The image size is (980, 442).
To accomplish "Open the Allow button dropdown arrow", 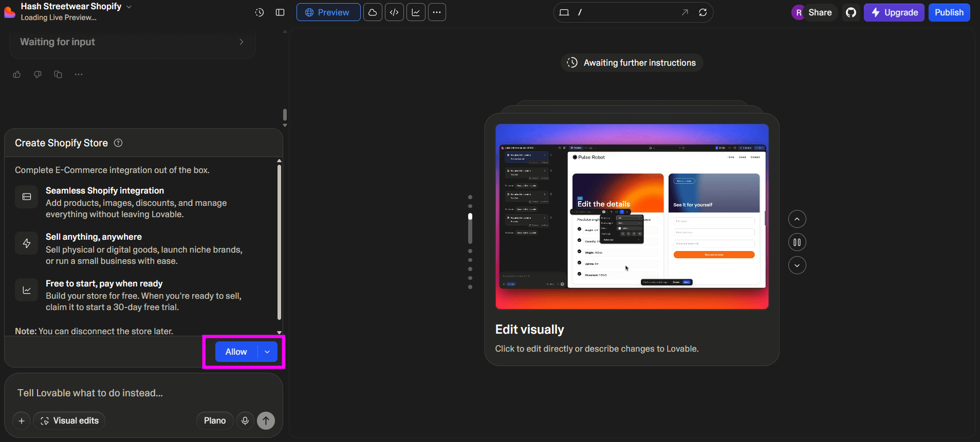I will [267, 352].
